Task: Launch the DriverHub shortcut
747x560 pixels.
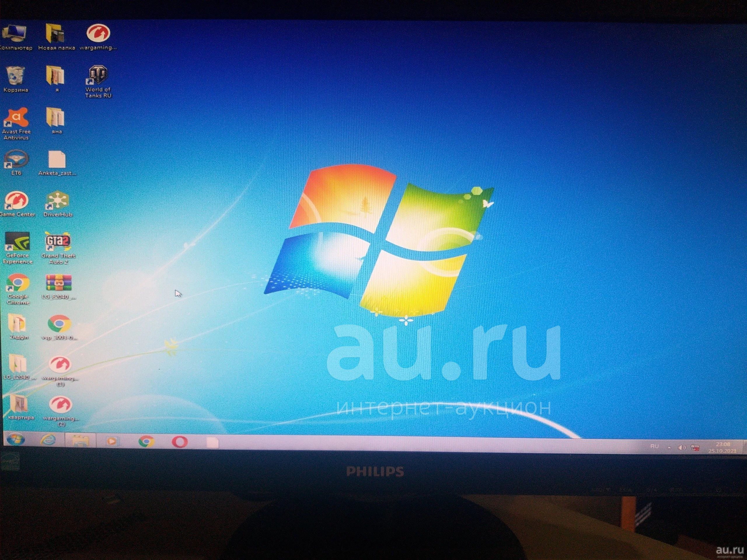Action: tap(57, 204)
